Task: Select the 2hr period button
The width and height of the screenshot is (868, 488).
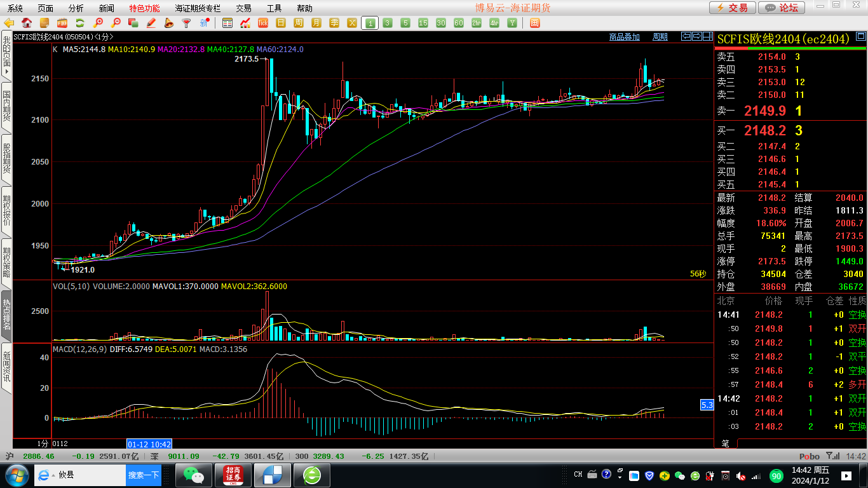Action: [x=477, y=23]
